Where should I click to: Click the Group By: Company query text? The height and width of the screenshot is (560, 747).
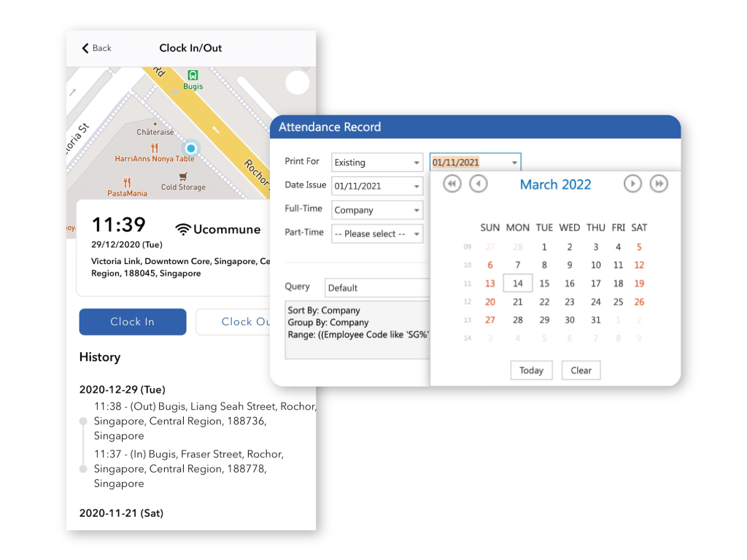tap(328, 322)
